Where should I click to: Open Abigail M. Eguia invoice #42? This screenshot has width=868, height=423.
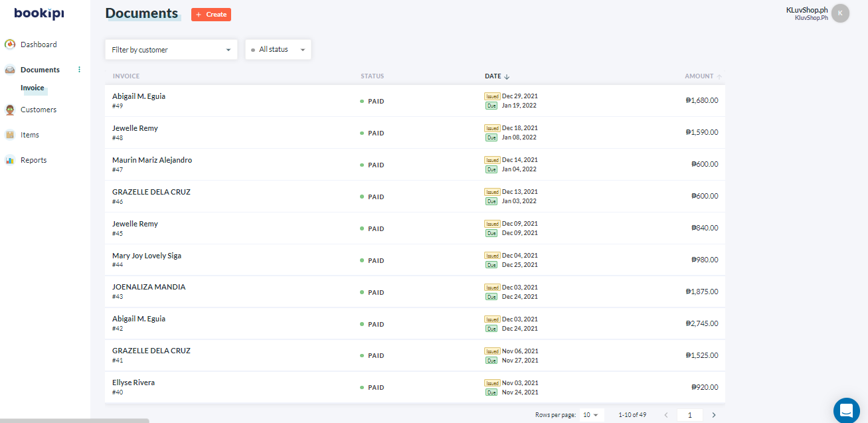[415, 324]
